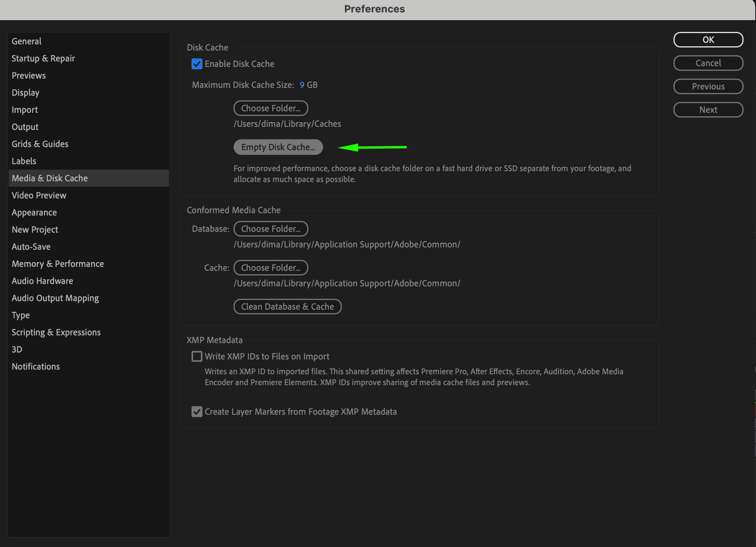Select Startup & Repair category
Viewport: 756px width, 547px height.
tap(43, 58)
